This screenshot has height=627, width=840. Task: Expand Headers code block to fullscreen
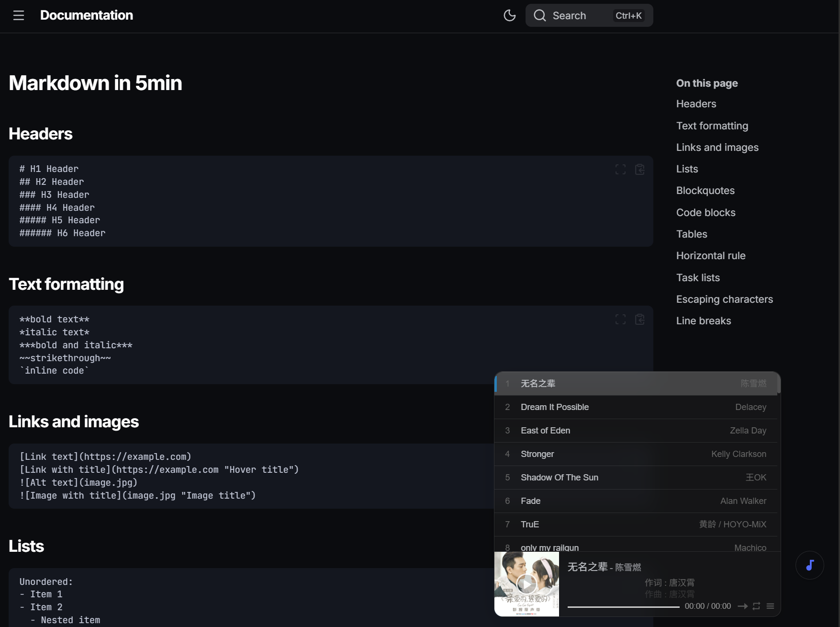coord(620,170)
